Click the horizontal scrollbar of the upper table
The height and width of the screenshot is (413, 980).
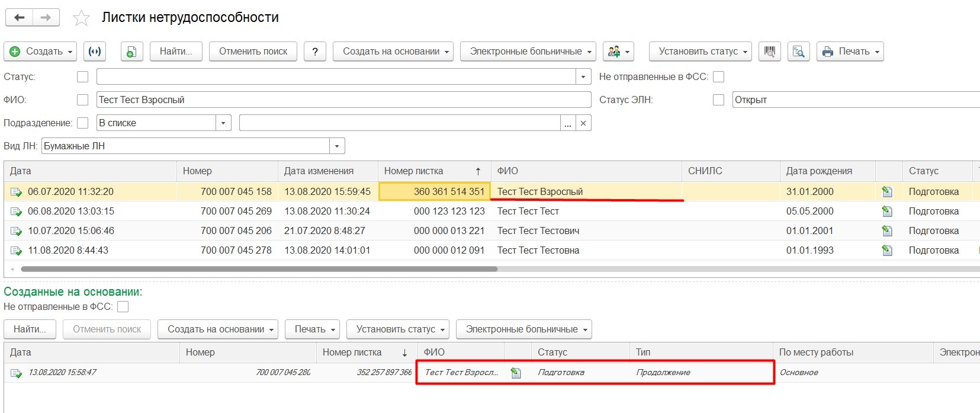tap(259, 269)
